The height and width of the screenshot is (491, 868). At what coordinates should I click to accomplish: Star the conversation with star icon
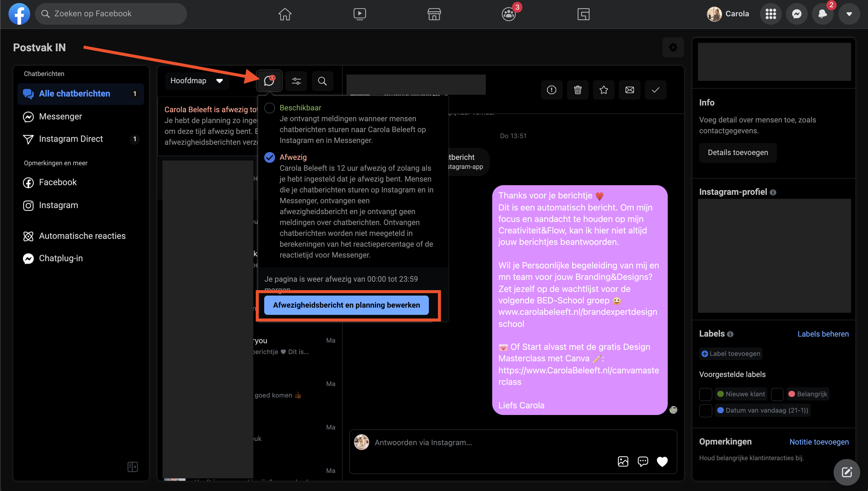click(x=603, y=90)
